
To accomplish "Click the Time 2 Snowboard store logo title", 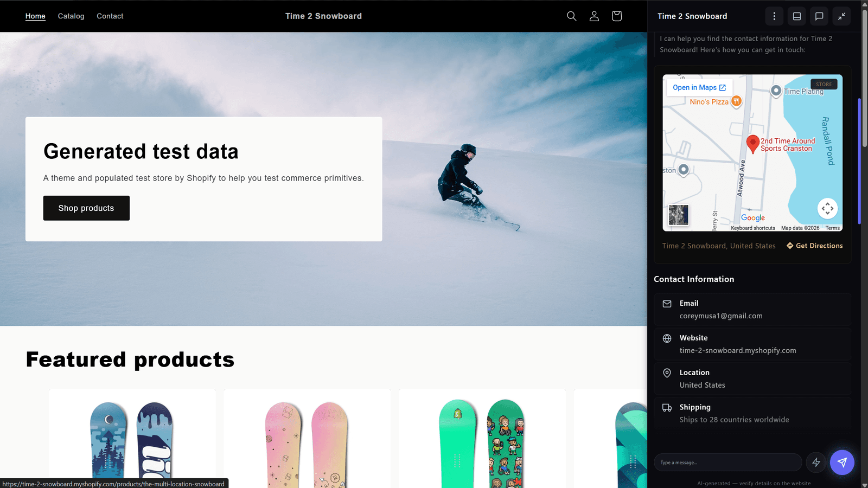I will click(x=323, y=16).
